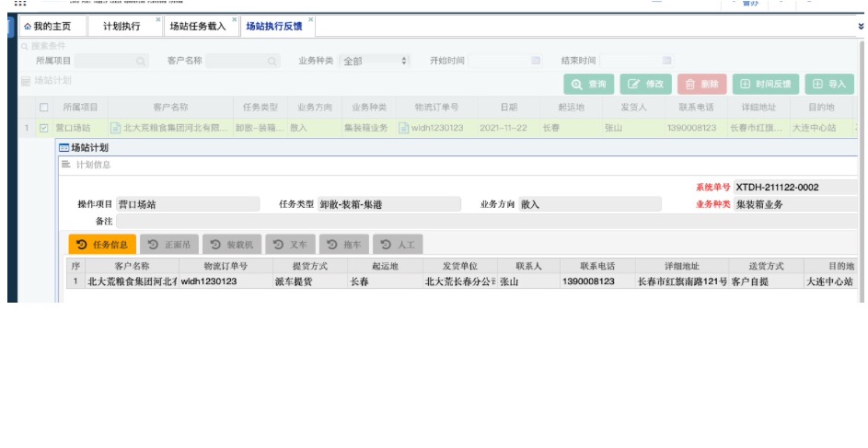
Task: Click document icon beside wldh1230123 order
Action: point(404,128)
